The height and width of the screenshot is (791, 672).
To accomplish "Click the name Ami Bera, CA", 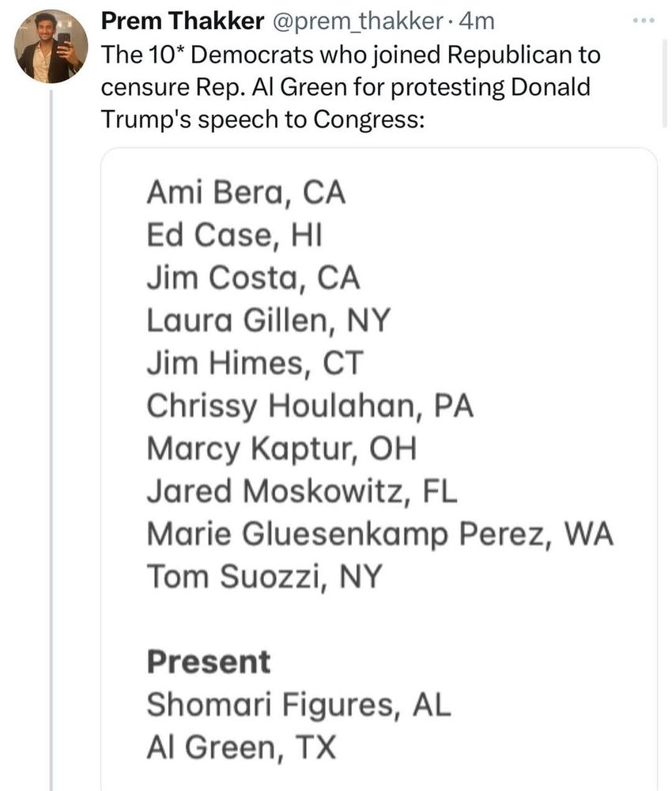I will 246,193.
